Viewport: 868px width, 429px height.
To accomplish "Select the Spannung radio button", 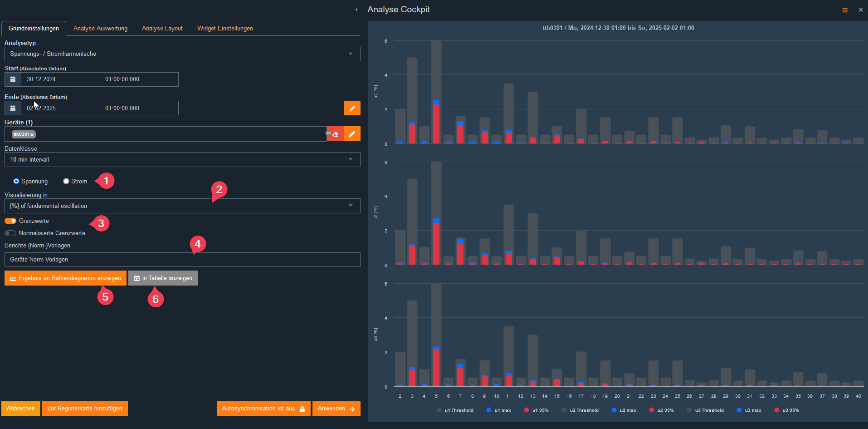I will (16, 181).
